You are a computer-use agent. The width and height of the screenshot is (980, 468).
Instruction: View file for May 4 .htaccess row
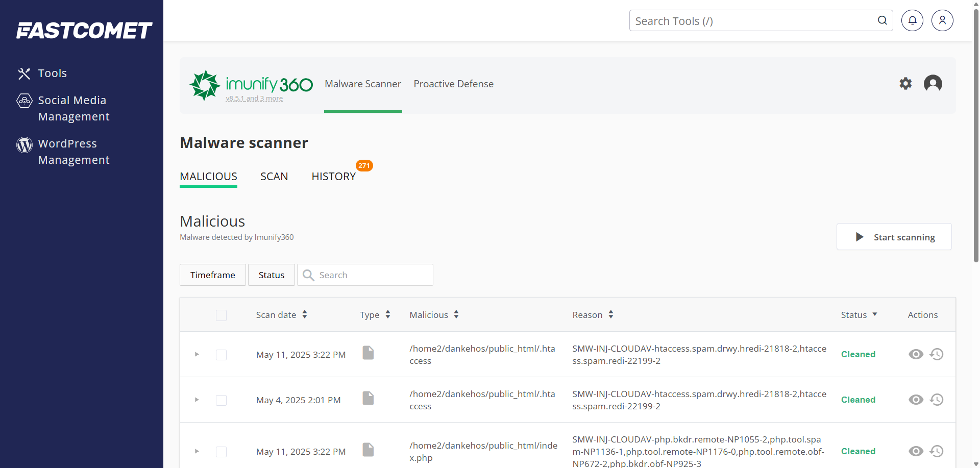point(916,400)
